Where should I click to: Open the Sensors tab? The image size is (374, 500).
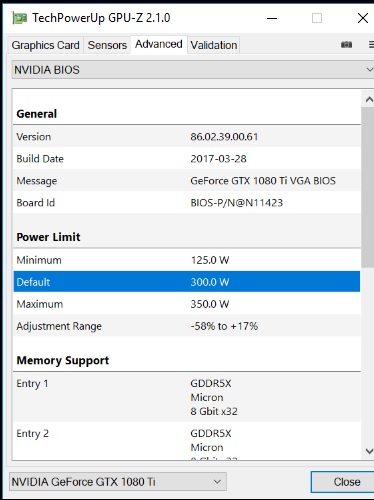(107, 45)
